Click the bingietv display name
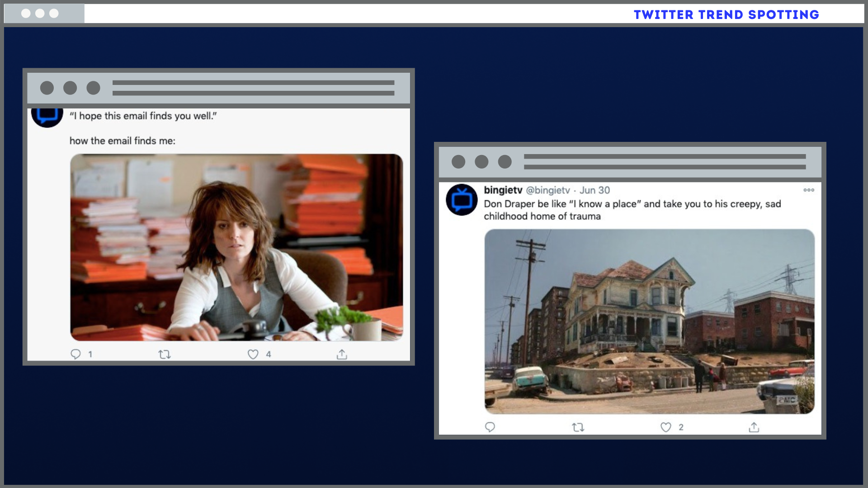The width and height of the screenshot is (868, 488). pos(503,190)
